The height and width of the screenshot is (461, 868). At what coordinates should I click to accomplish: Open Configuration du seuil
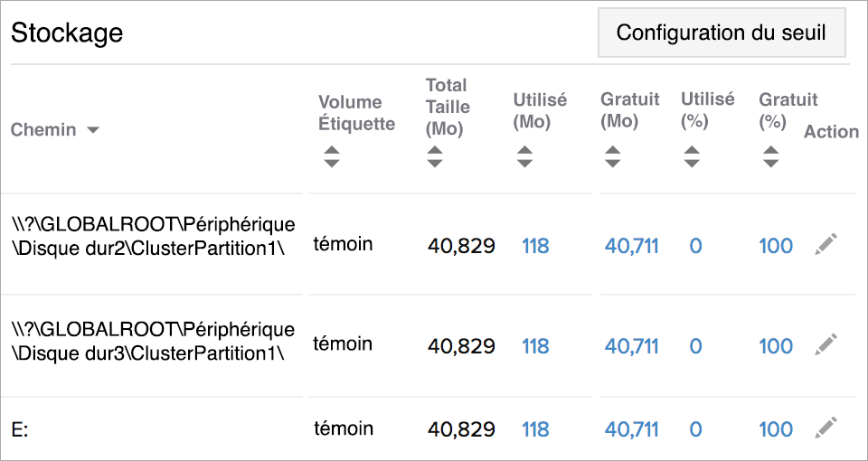click(721, 33)
